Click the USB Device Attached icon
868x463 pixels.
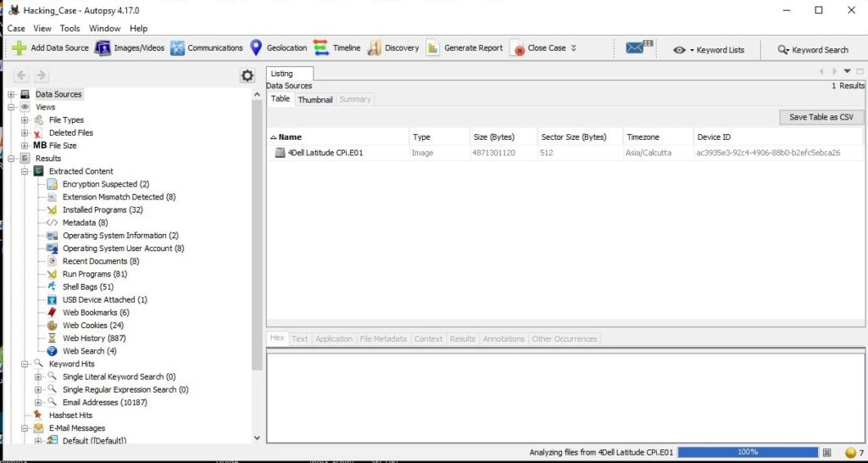point(52,299)
